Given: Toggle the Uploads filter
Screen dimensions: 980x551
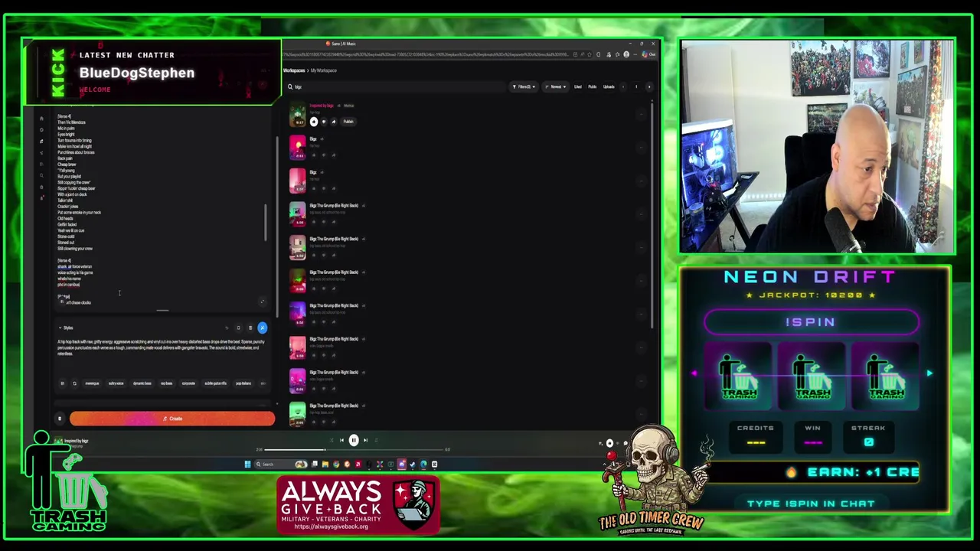Looking at the screenshot, I should [x=609, y=86].
